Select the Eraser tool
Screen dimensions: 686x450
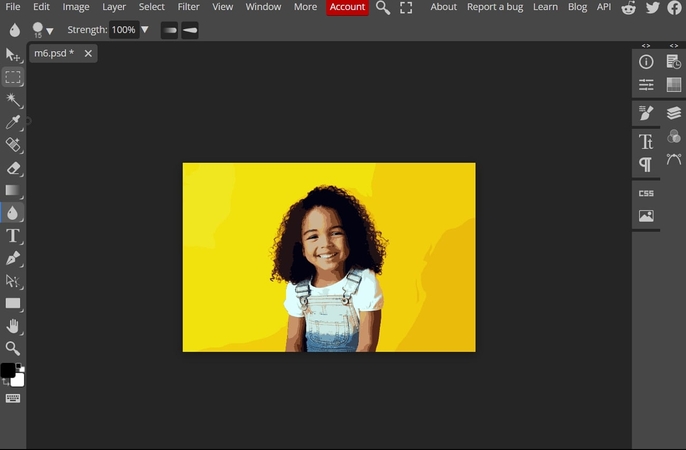click(x=13, y=167)
